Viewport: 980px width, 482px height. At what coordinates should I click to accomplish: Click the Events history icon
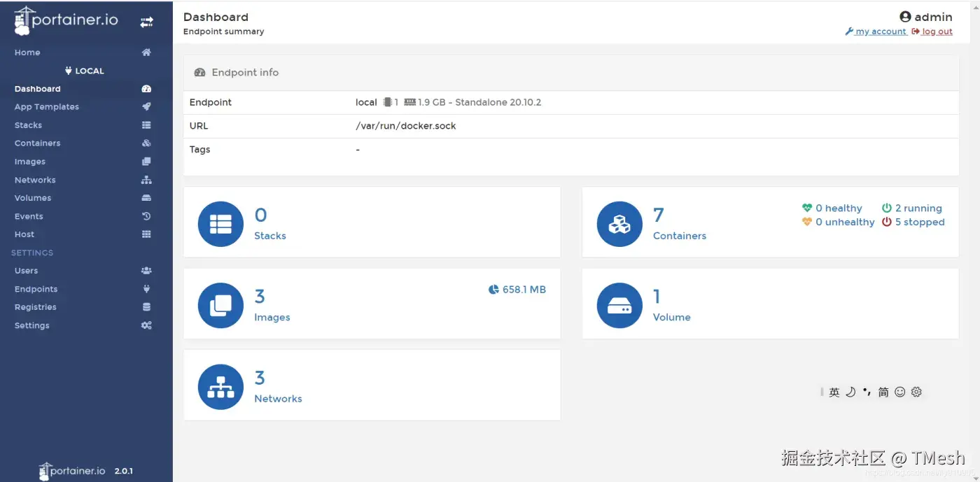tap(146, 216)
